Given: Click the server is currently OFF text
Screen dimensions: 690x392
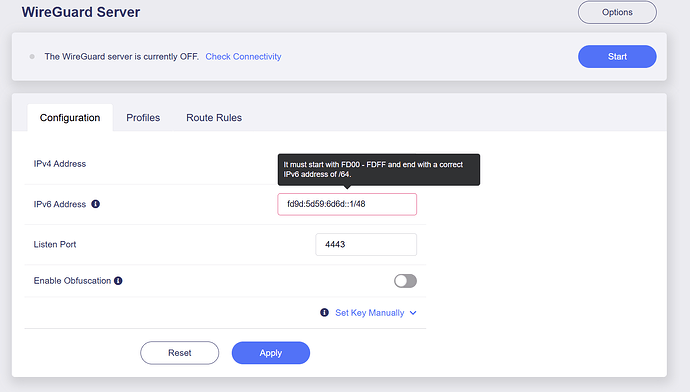Looking at the screenshot, I should pos(121,57).
